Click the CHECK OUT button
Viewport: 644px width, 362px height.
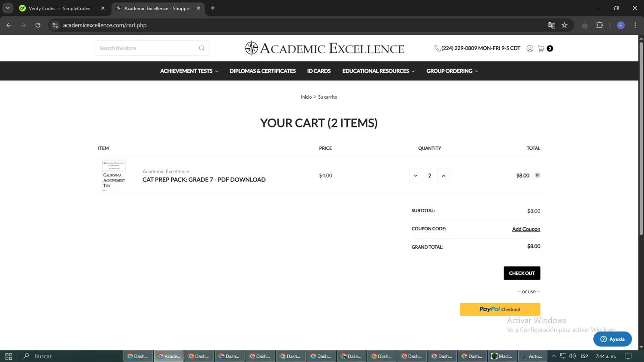point(522,273)
